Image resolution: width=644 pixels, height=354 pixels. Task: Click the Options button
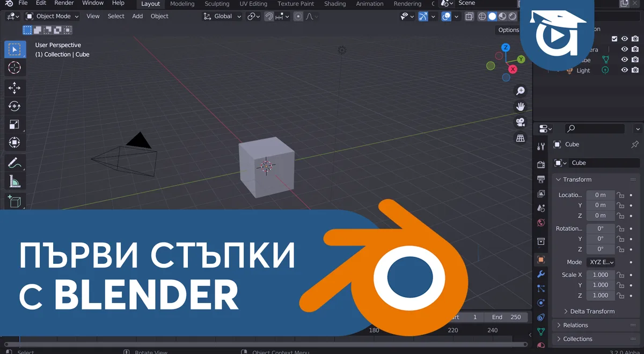click(508, 30)
